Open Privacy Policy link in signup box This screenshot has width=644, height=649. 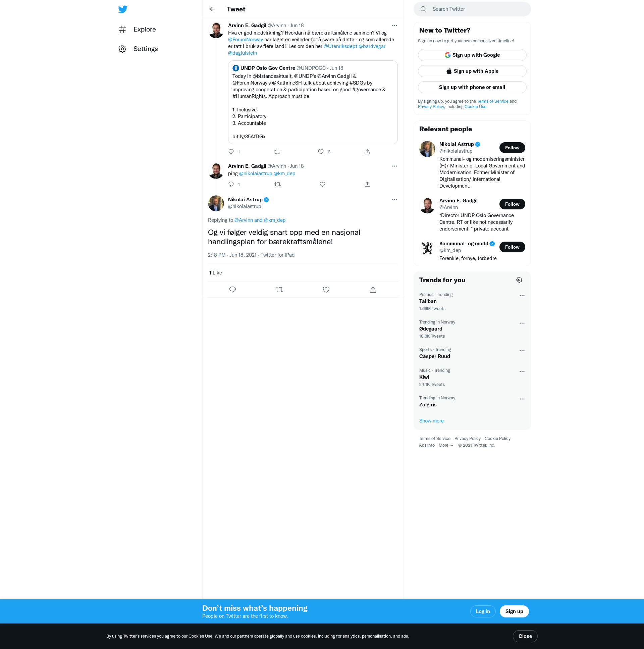pos(430,107)
